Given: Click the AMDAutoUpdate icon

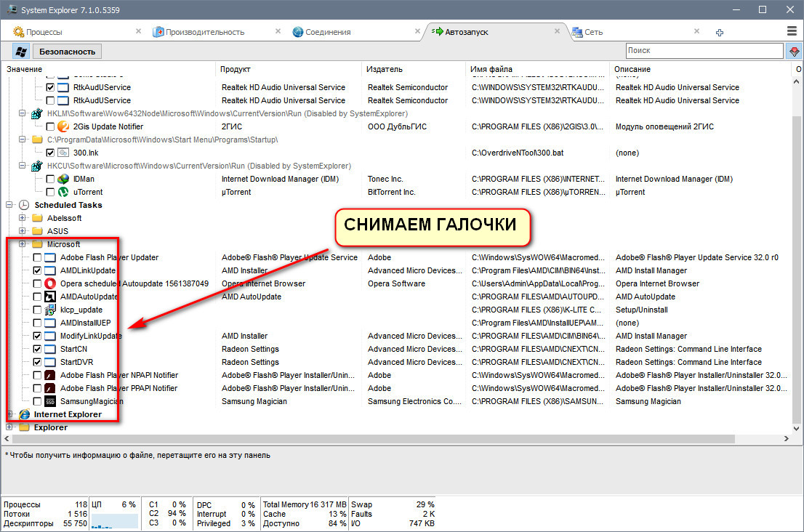Looking at the screenshot, I should pyautogui.click(x=49, y=297).
